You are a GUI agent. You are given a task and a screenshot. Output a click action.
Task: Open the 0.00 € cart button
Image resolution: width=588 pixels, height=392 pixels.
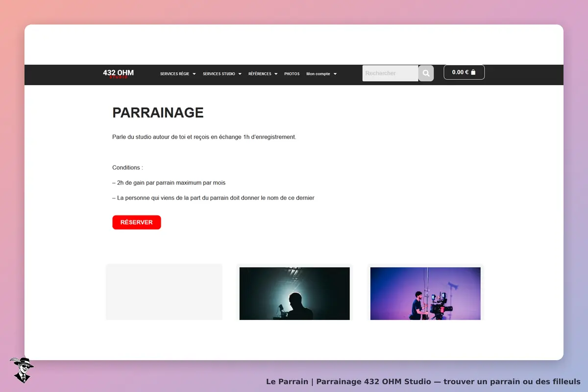tap(464, 72)
